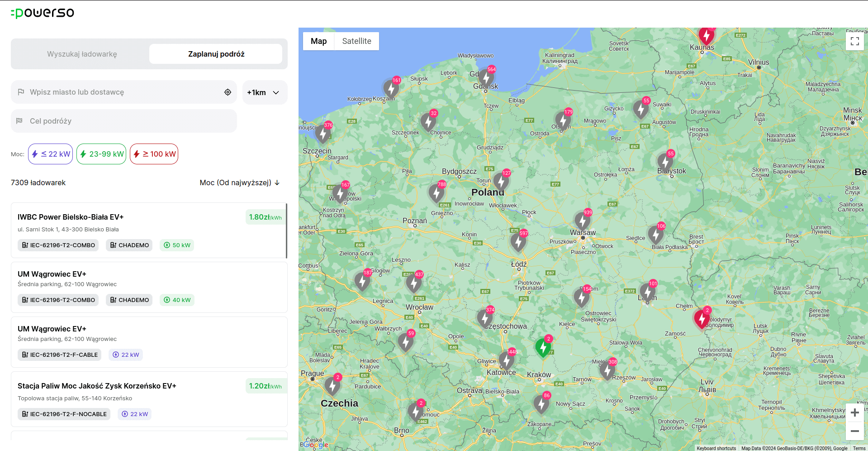Click cluster marker 55 near Suwałki
Screen dimensions: 868x451
coord(641,109)
